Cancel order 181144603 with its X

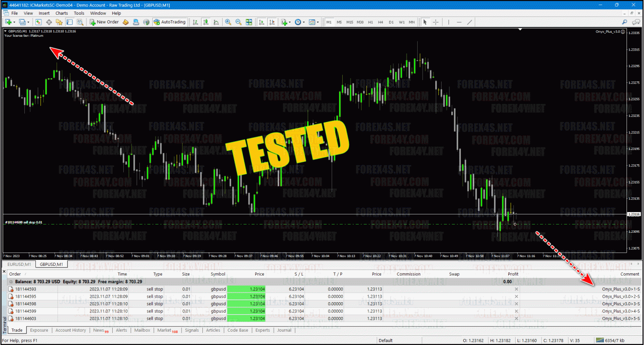[x=516, y=318]
